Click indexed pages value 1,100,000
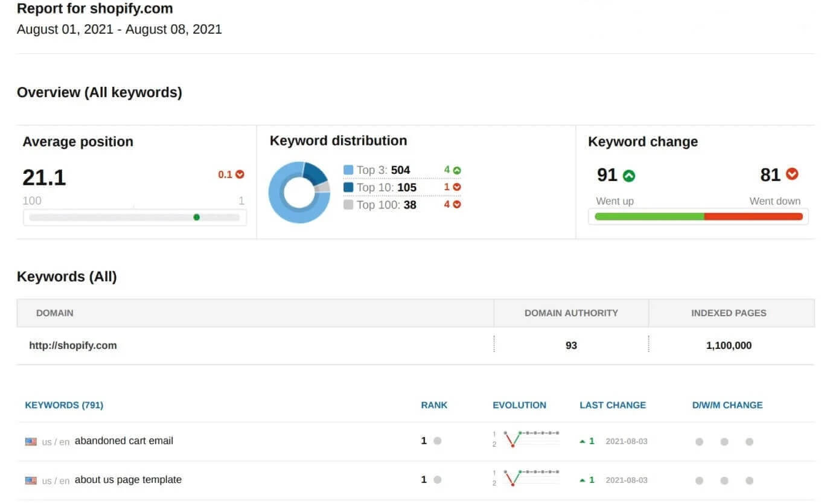 tap(729, 345)
